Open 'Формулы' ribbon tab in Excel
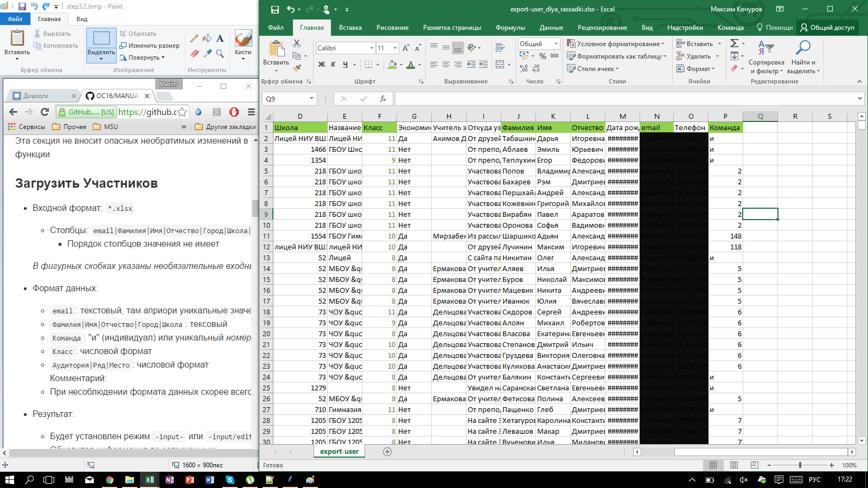Viewport: 868px width, 488px height. tap(510, 28)
